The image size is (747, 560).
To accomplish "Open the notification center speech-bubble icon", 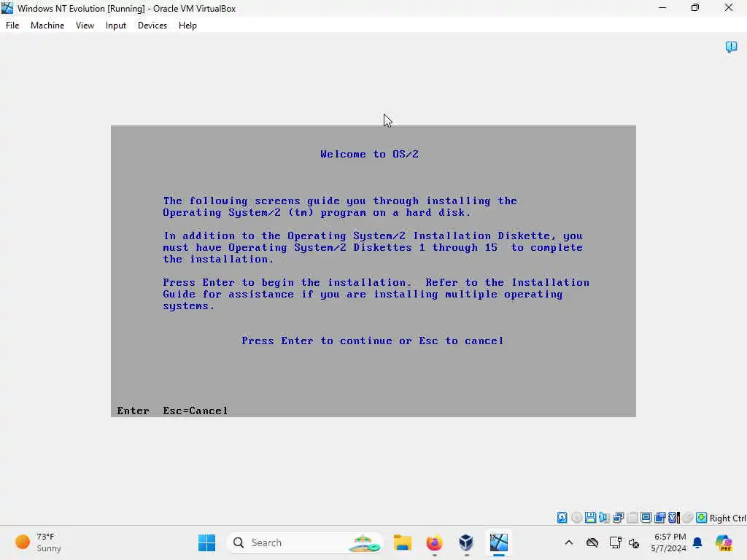I will pyautogui.click(x=731, y=47).
